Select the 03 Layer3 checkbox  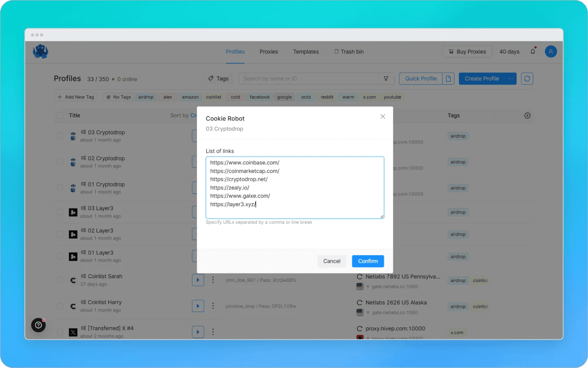[x=60, y=212]
